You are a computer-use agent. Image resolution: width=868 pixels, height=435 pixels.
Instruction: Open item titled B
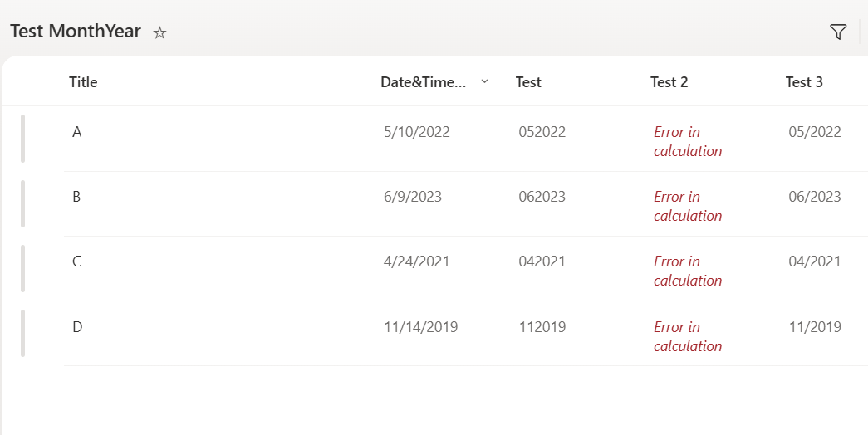(76, 197)
